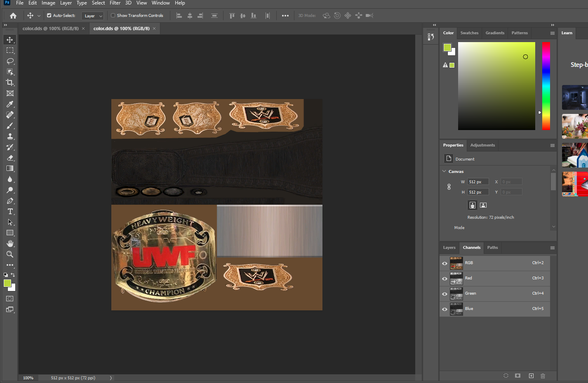This screenshot has height=383, width=588.
Task: Select the Dodge tool
Action: [10, 190]
